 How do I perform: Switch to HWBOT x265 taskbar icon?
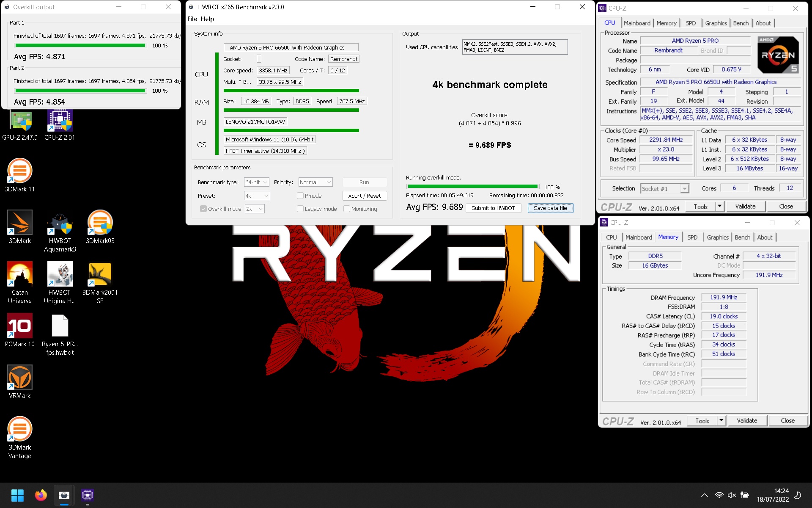click(64, 495)
